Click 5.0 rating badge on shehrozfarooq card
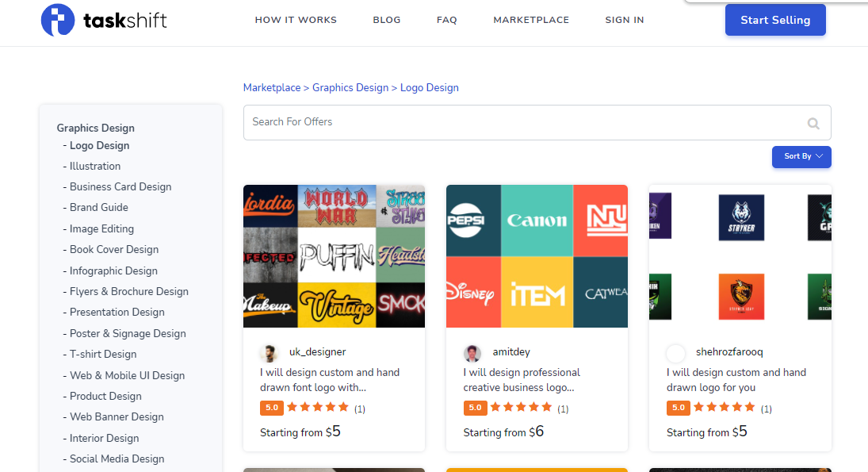Screen dimensions: 868x472 [x=678, y=408]
